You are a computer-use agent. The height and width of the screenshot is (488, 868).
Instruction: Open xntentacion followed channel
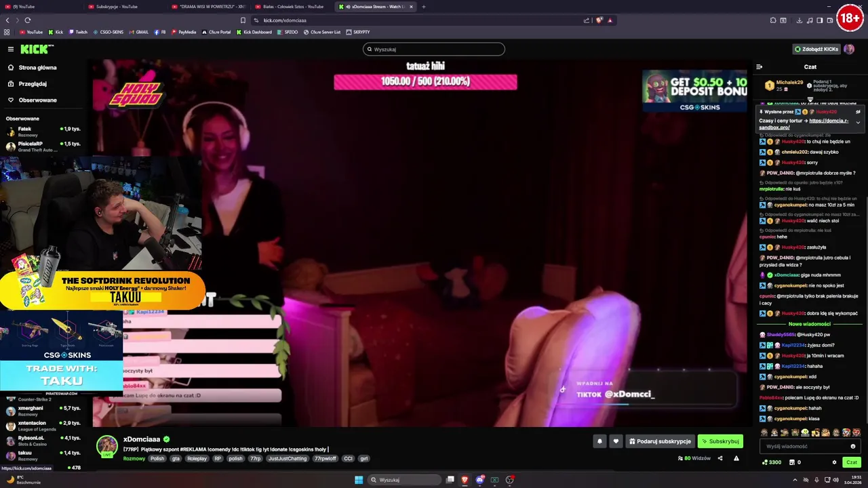pyautogui.click(x=43, y=426)
